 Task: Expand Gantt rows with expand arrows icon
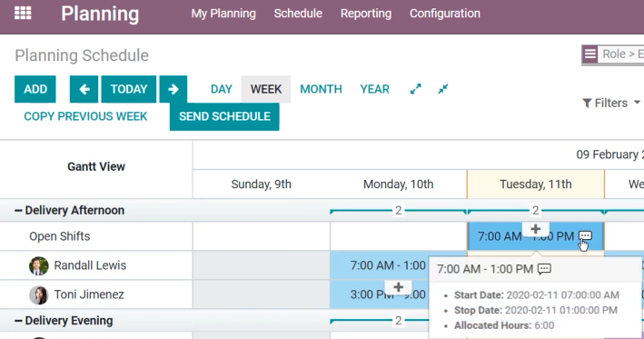coord(416,89)
